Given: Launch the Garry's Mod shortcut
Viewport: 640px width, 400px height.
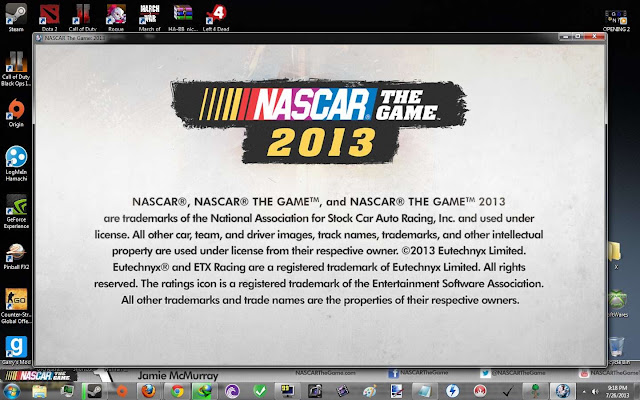Looking at the screenshot, I should point(16,350).
